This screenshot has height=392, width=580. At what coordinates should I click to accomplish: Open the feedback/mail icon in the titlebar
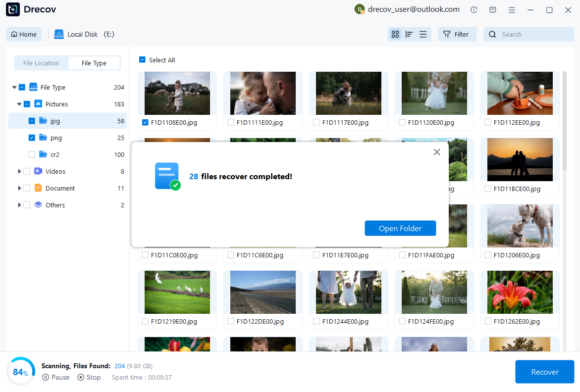(492, 9)
